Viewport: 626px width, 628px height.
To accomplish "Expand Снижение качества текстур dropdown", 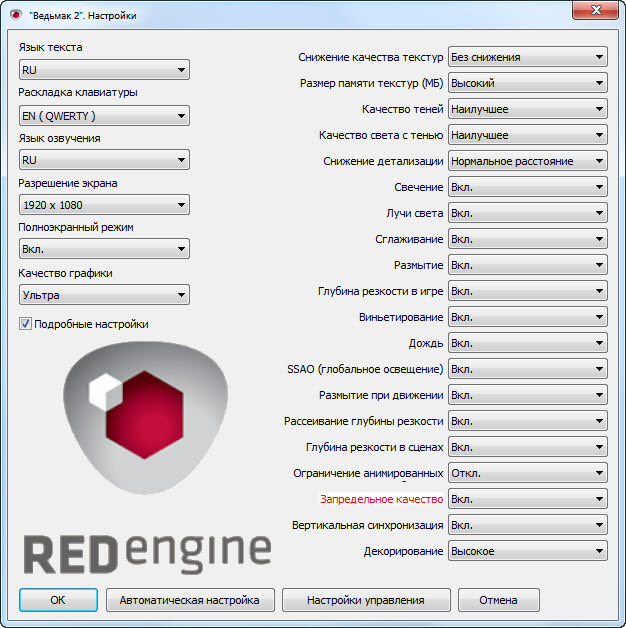I will pyautogui.click(x=527, y=57).
